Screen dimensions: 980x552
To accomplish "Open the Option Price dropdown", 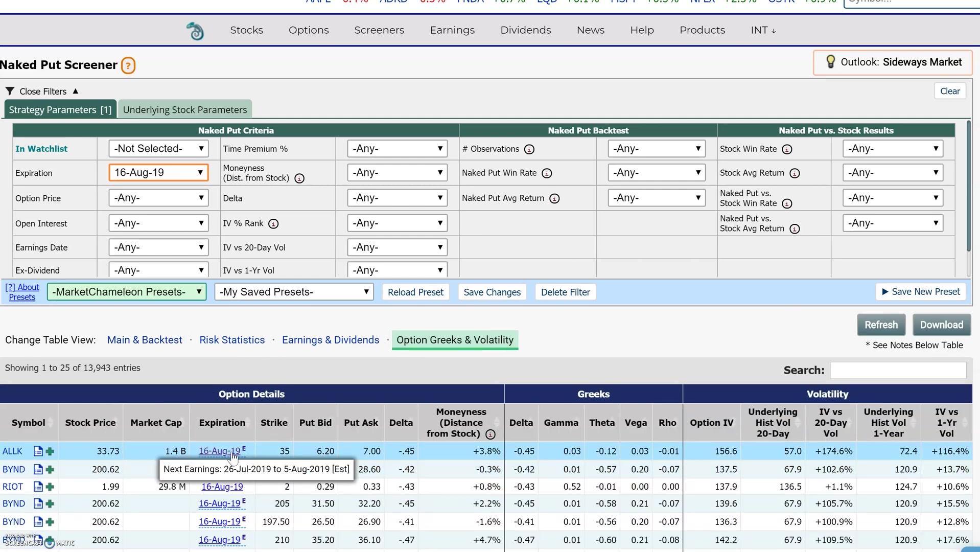I will point(158,198).
